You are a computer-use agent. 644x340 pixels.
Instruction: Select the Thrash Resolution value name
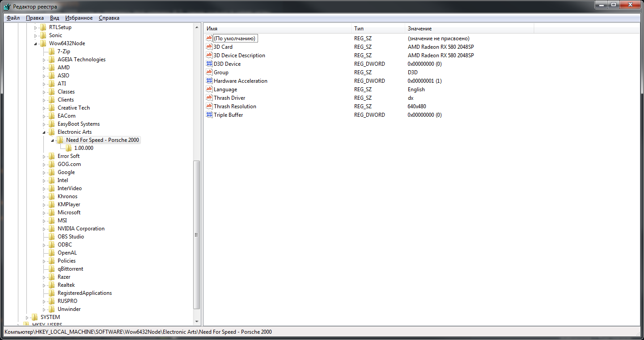pyautogui.click(x=235, y=106)
